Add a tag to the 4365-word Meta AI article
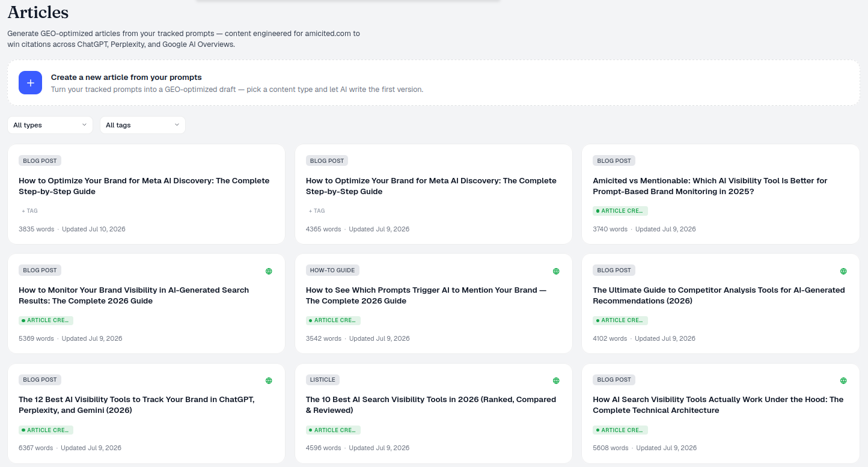868x467 pixels. (317, 211)
